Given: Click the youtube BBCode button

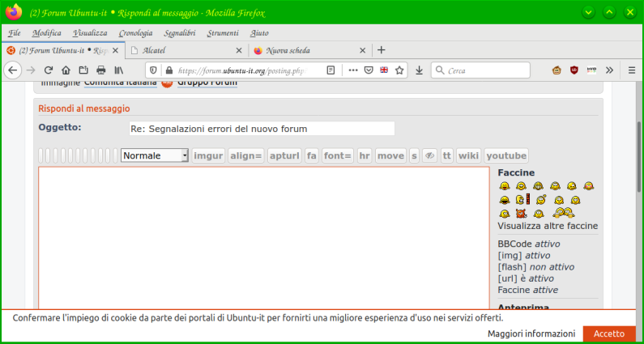Looking at the screenshot, I should [506, 155].
